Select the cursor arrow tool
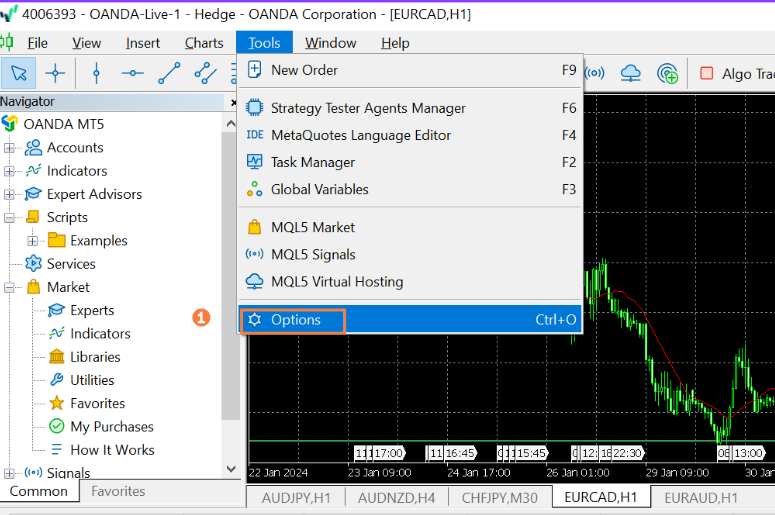The height and width of the screenshot is (515, 775). pyautogui.click(x=18, y=73)
